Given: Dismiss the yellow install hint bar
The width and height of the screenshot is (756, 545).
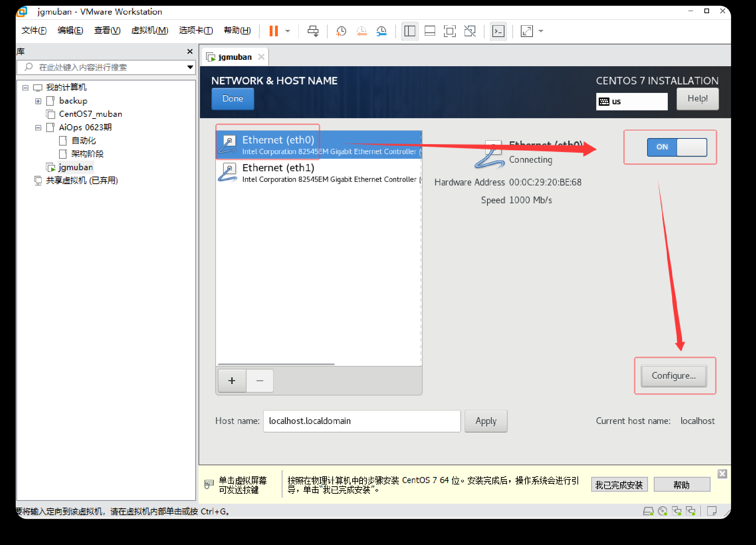Looking at the screenshot, I should (x=722, y=474).
